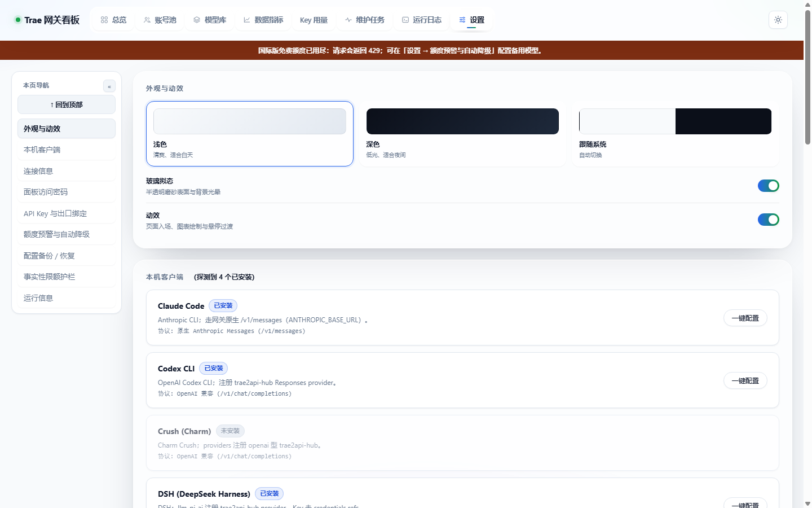Open the 模型库 tab
Screen dimensions: 812x508
click(210, 20)
